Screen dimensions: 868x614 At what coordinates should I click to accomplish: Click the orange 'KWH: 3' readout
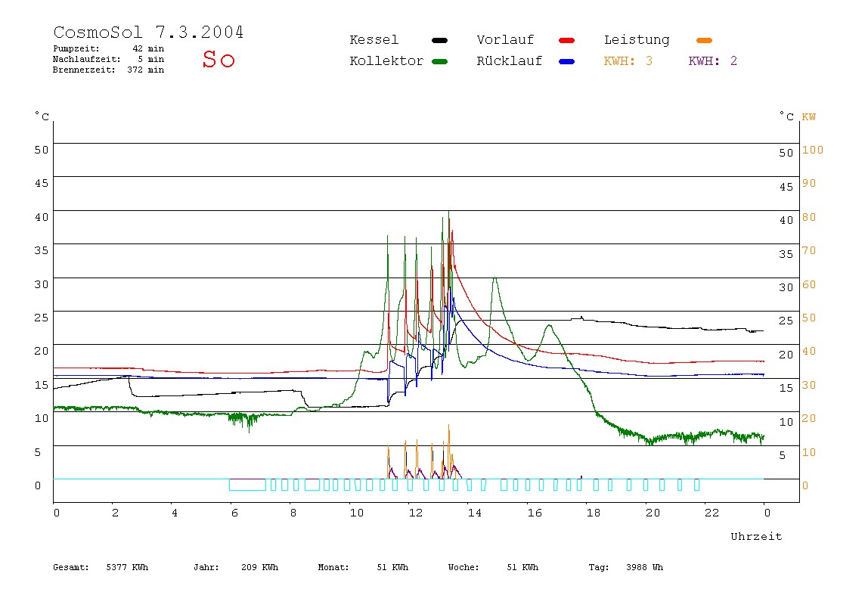(x=628, y=61)
